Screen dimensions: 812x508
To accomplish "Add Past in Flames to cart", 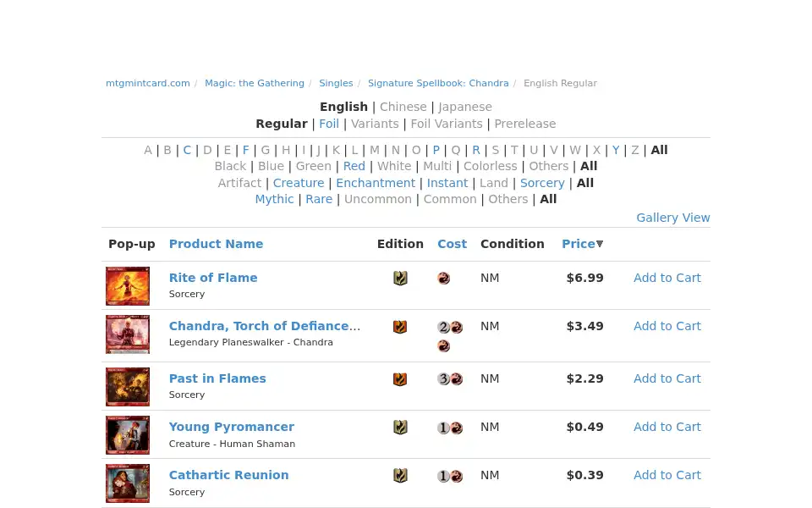I will coord(667,378).
